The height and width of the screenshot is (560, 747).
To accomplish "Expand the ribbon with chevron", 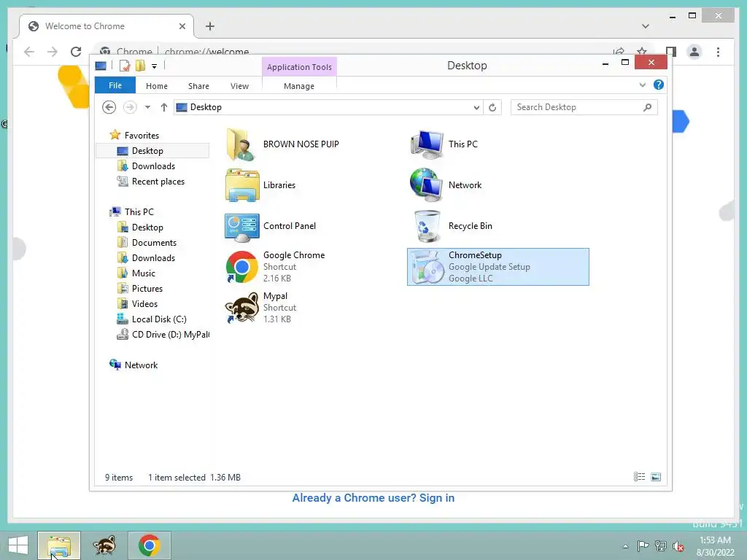I will tap(642, 85).
